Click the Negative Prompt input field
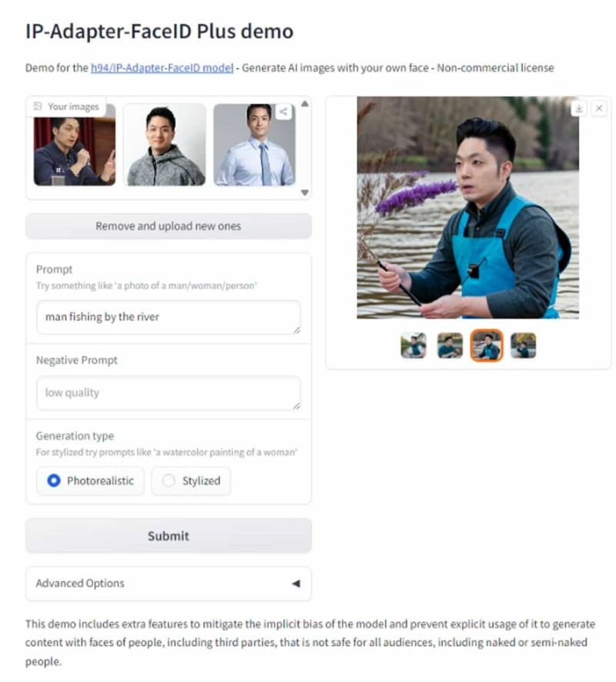The image size is (616, 682). (168, 393)
